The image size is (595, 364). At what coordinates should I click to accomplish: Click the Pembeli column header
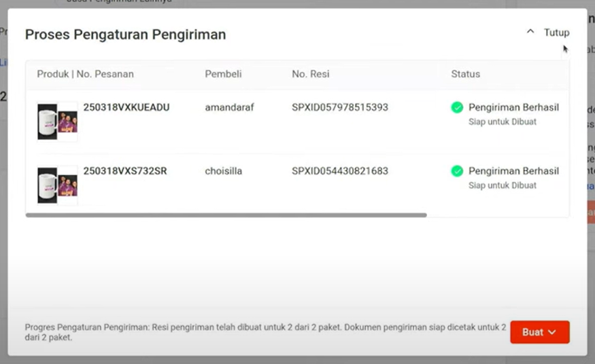pyautogui.click(x=223, y=74)
